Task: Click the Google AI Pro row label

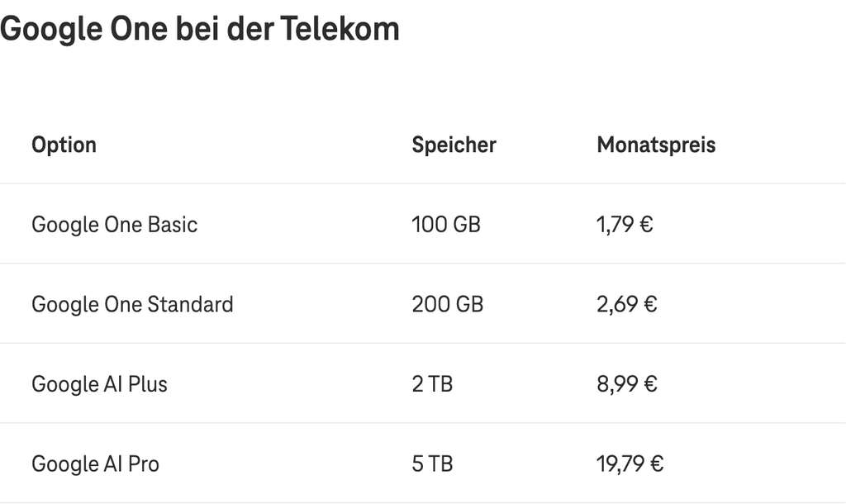Action: point(96,464)
